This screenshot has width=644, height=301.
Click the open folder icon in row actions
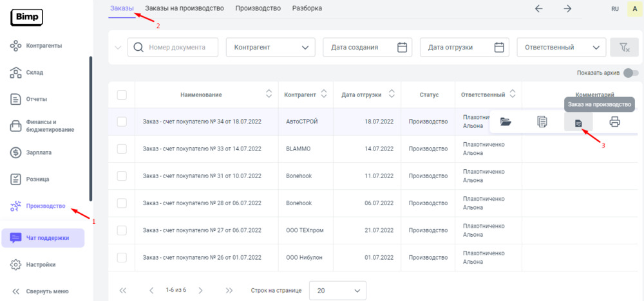point(506,122)
